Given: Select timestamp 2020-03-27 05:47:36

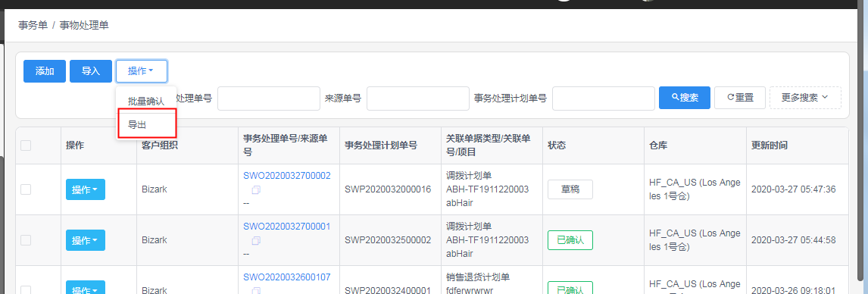Looking at the screenshot, I should click(x=793, y=189).
